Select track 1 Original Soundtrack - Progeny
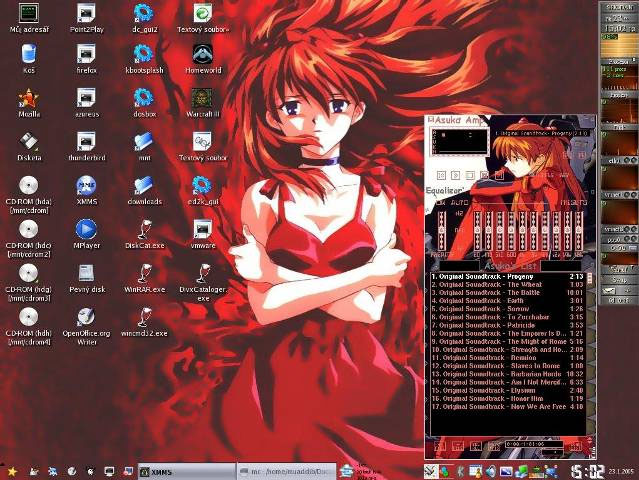The image size is (639, 480). coord(507,277)
